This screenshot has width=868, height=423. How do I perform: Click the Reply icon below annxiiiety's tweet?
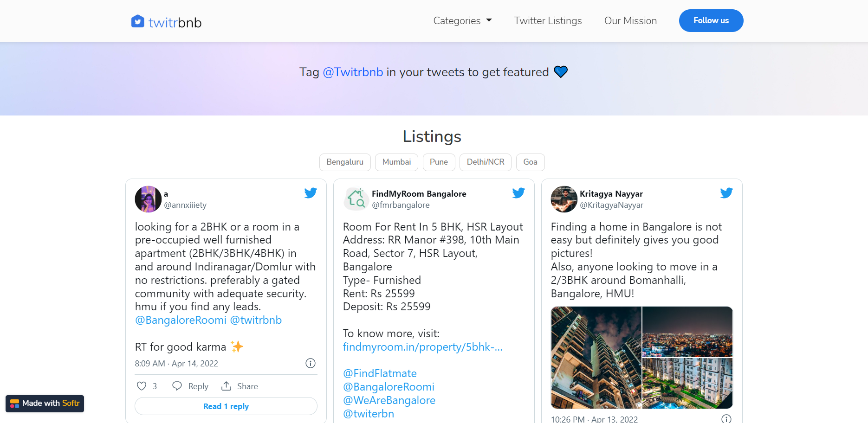click(x=177, y=385)
